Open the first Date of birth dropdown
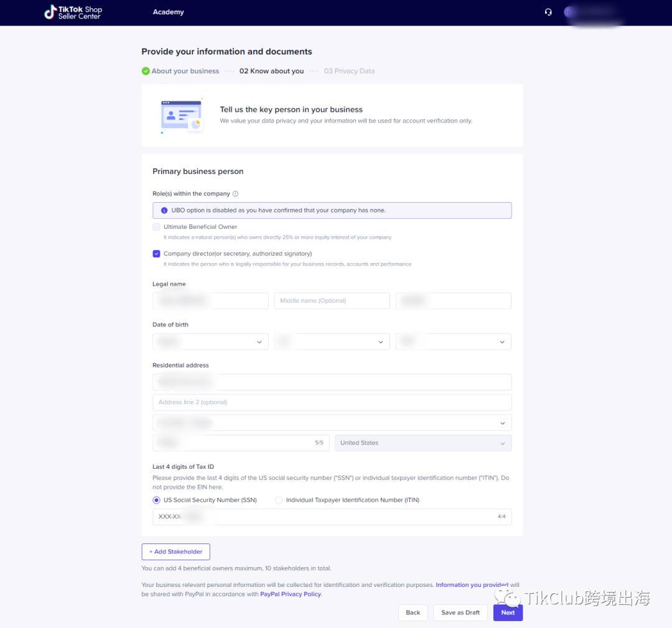This screenshot has height=628, width=672. tap(210, 341)
